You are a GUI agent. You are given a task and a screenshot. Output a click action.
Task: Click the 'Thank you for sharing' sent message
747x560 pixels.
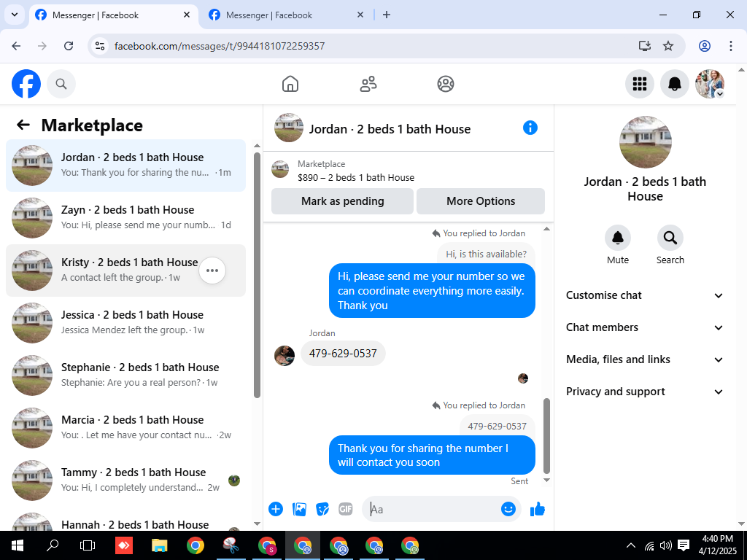pyautogui.click(x=432, y=455)
